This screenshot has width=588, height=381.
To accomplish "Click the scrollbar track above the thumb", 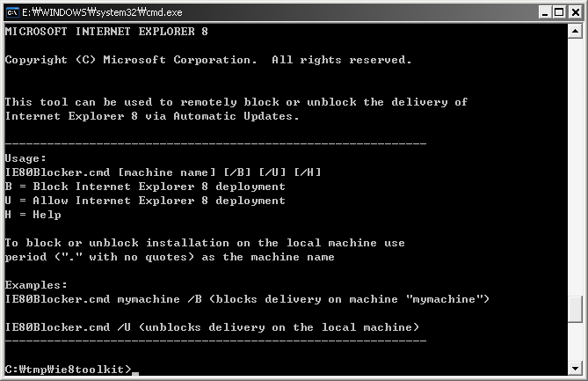I will pos(575,167).
